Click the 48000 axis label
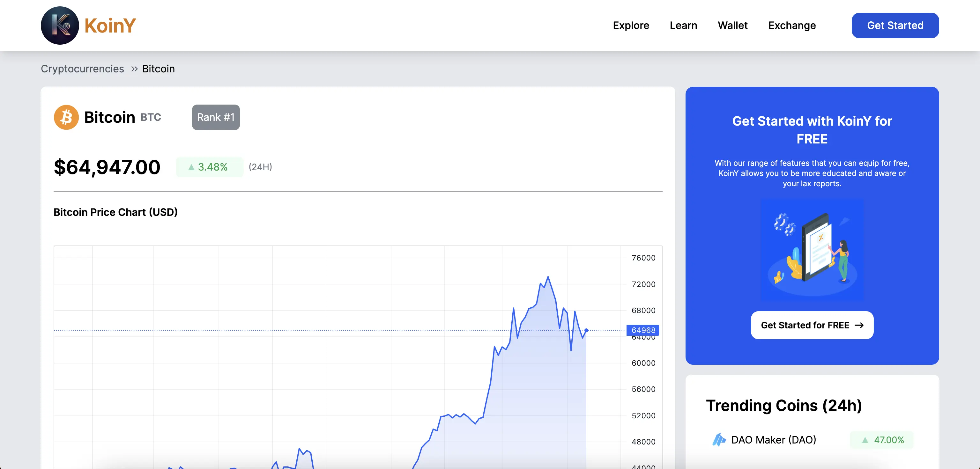Viewport: 980px width, 469px height. click(643, 442)
